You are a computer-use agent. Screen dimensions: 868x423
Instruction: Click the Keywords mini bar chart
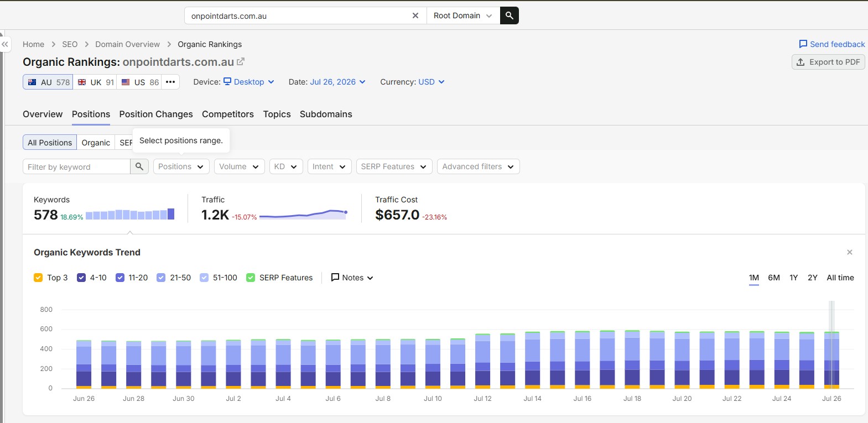(x=130, y=215)
